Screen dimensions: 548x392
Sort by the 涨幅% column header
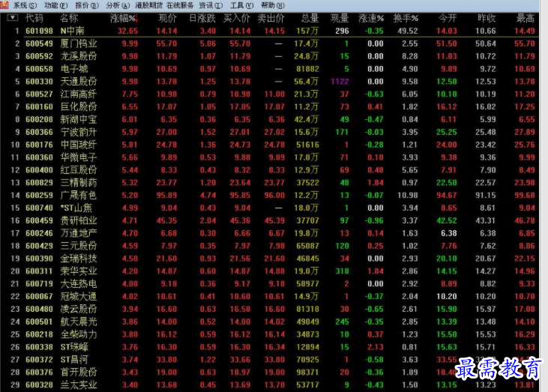(124, 18)
